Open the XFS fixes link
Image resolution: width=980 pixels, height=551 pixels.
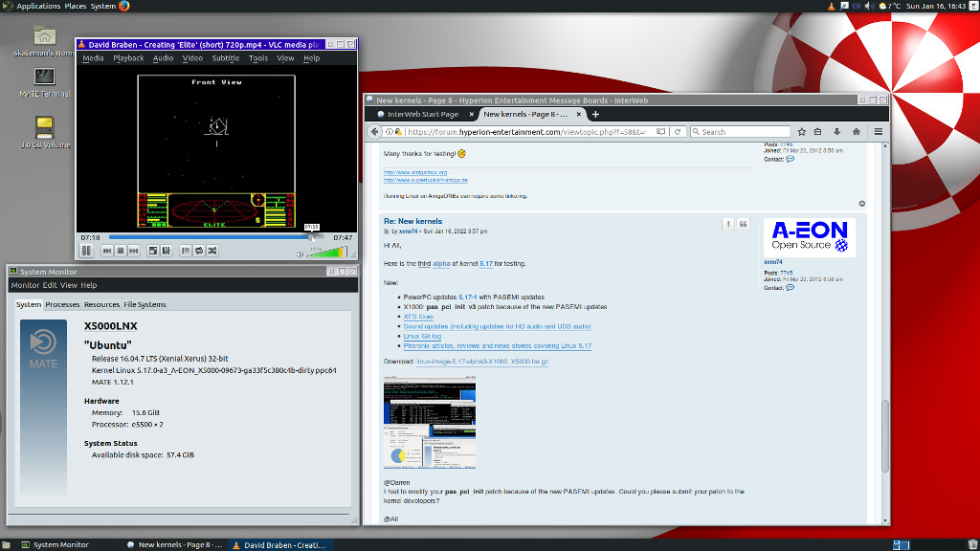pyautogui.click(x=418, y=317)
